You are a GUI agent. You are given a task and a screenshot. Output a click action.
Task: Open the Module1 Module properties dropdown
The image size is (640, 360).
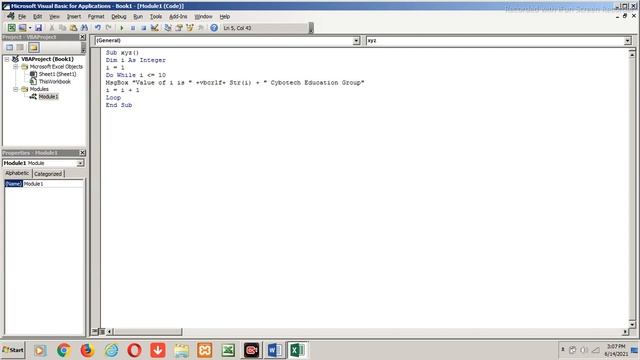coord(80,163)
